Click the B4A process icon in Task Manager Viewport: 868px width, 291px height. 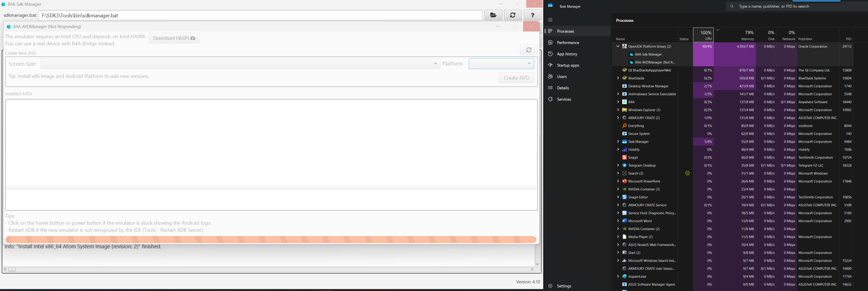[x=624, y=102]
